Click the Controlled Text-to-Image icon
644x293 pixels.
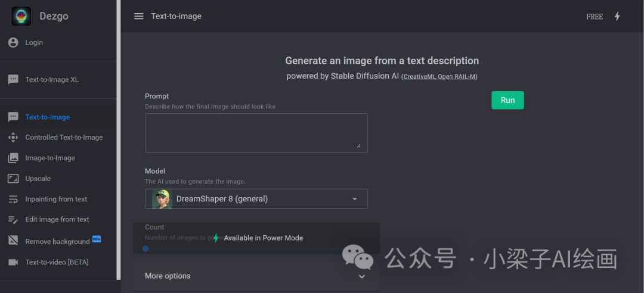click(13, 138)
